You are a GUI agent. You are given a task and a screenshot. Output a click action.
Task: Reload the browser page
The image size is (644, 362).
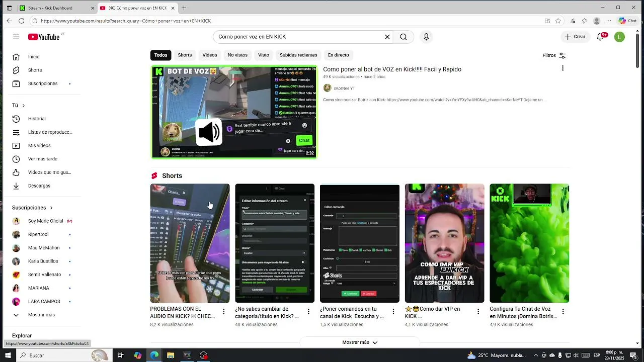21,21
